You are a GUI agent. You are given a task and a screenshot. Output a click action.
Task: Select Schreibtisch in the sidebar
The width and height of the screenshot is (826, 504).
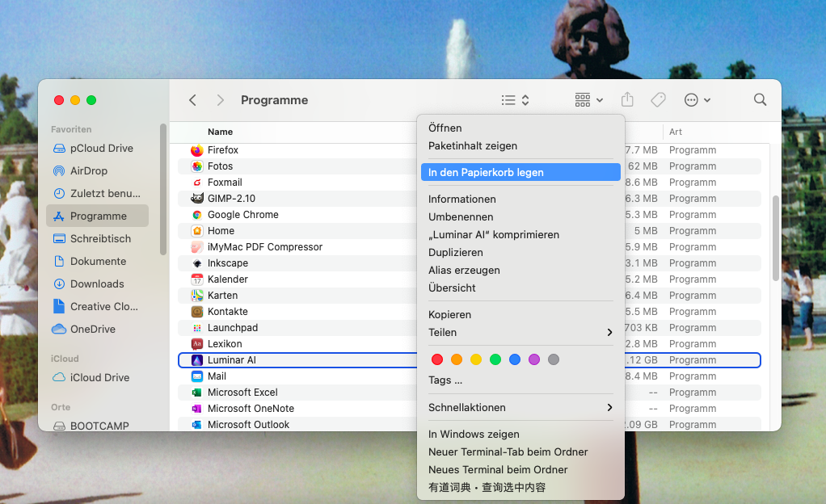(x=98, y=239)
